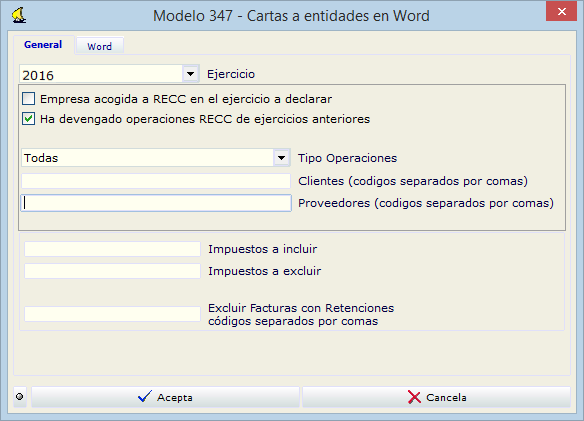Expand the Ejercicio year dropdown arrow

coord(190,74)
